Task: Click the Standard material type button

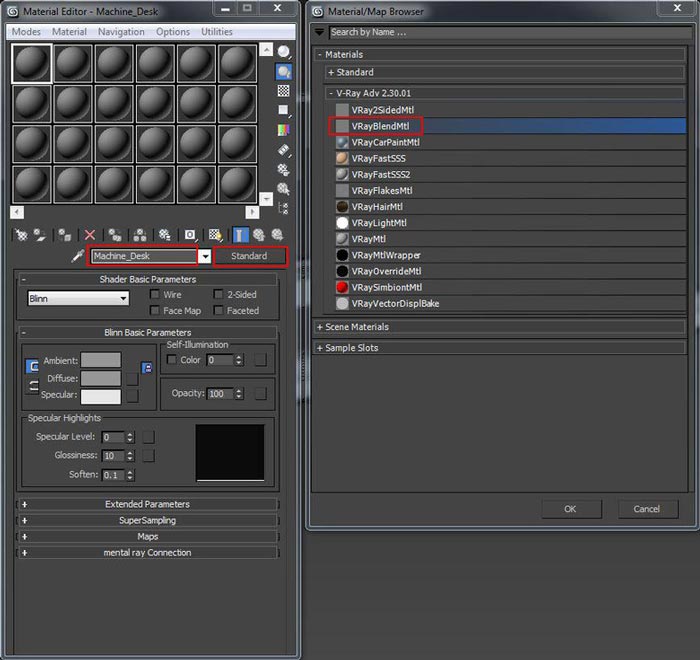Action: (250, 256)
